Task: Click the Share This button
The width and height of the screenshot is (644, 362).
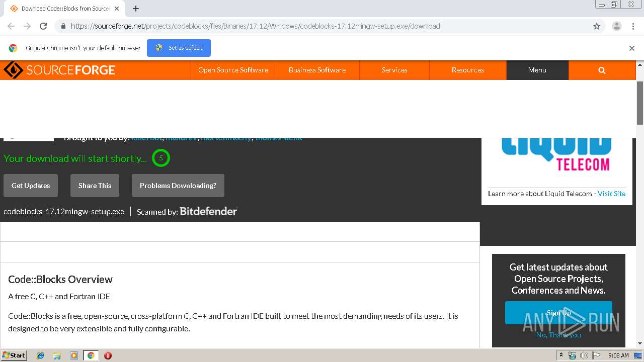Action: (x=95, y=186)
